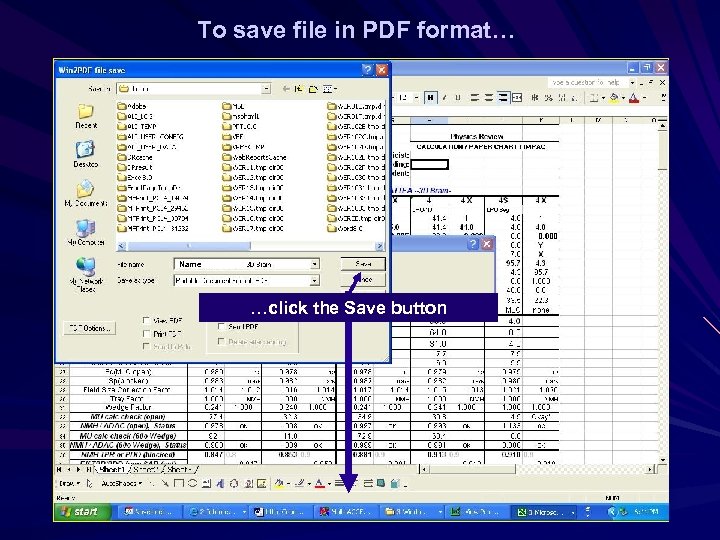Image resolution: width=720 pixels, height=540 pixels.
Task: Expand the Ask a question dropdown
Action: (632, 82)
